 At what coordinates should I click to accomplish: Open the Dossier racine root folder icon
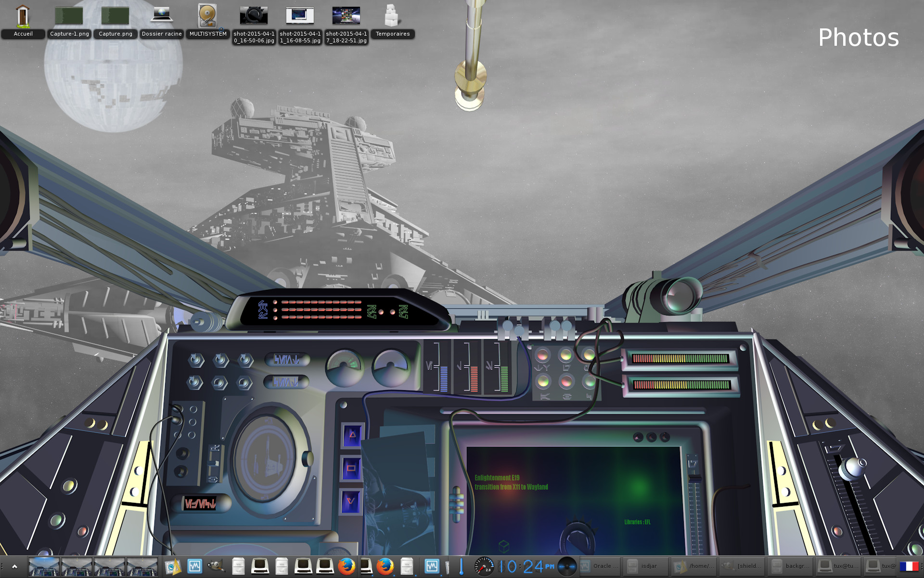coord(162,22)
